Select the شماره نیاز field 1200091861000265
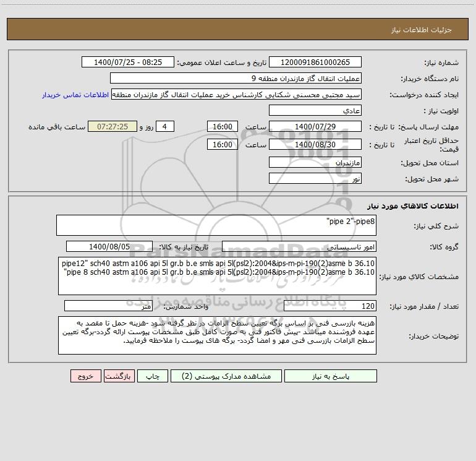Screen dimensions: 476x461 click(315, 62)
